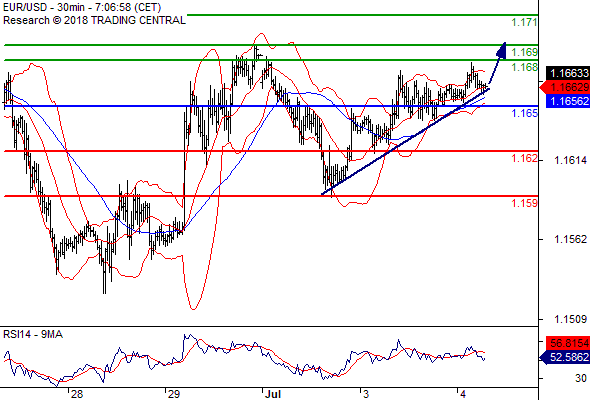Click the date label 28 on time axis
590x400 pixels.
tap(77, 394)
